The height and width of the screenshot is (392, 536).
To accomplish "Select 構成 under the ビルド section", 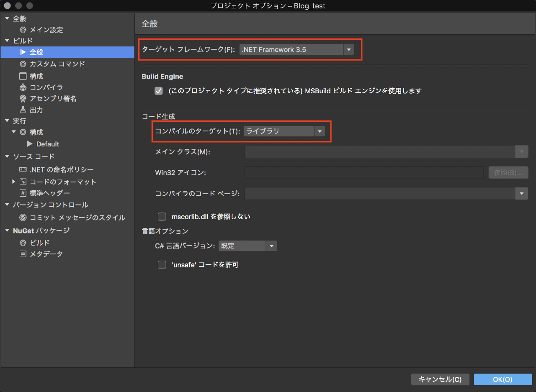I will (x=36, y=76).
